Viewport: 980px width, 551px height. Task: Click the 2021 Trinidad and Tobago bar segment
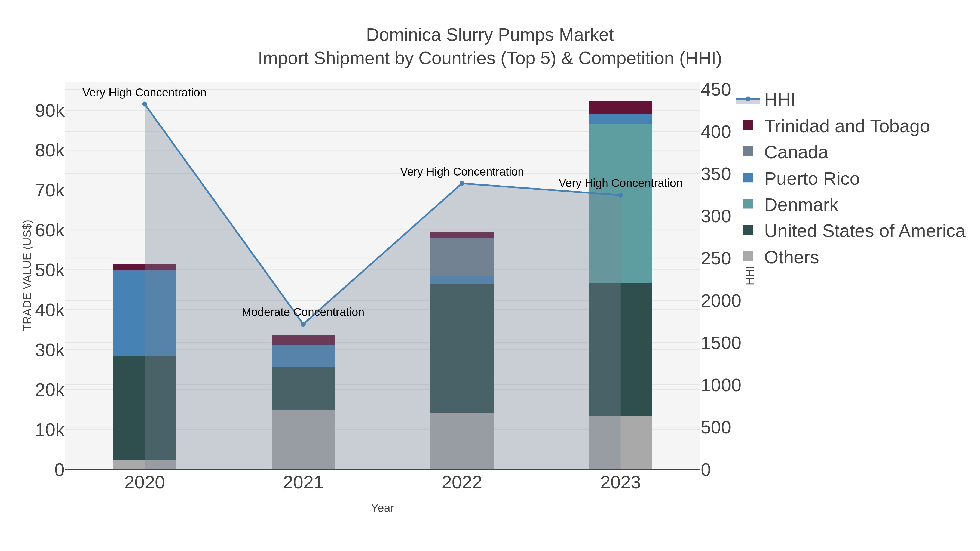tap(303, 340)
